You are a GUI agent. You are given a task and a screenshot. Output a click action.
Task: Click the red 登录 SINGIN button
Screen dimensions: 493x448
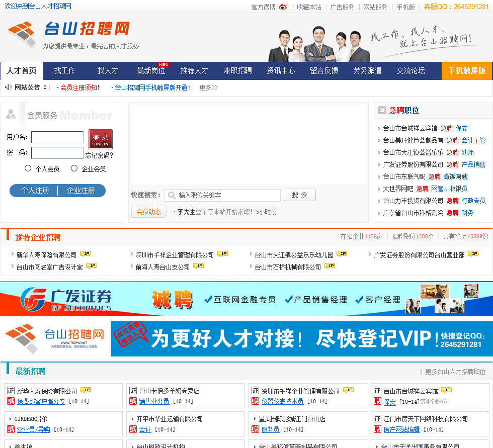[101, 139]
